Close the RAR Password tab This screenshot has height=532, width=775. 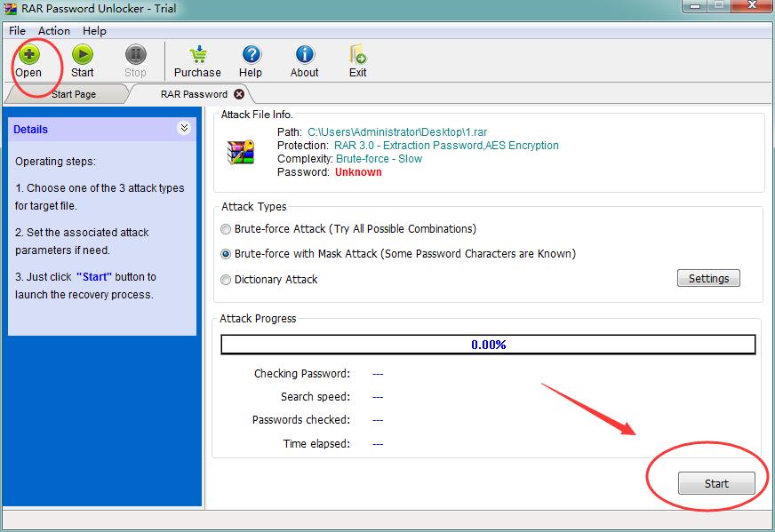point(239,94)
